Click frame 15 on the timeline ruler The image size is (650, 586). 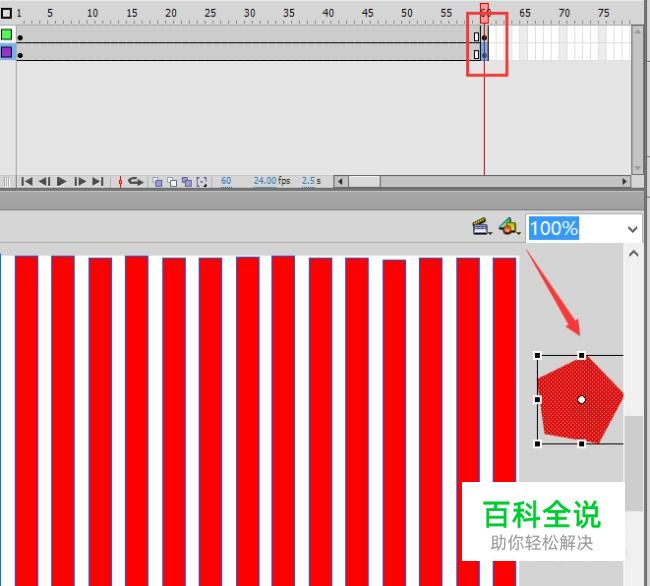coord(132,13)
